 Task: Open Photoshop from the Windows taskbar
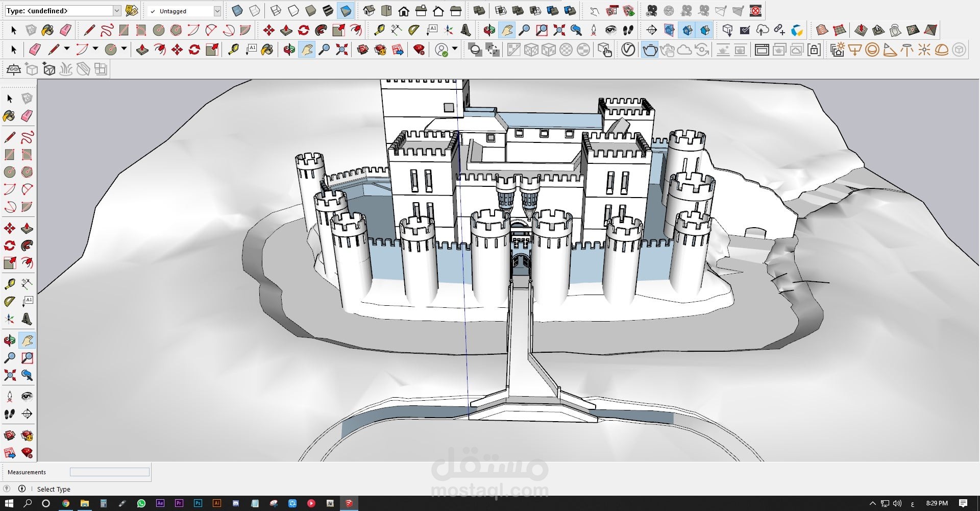click(198, 503)
